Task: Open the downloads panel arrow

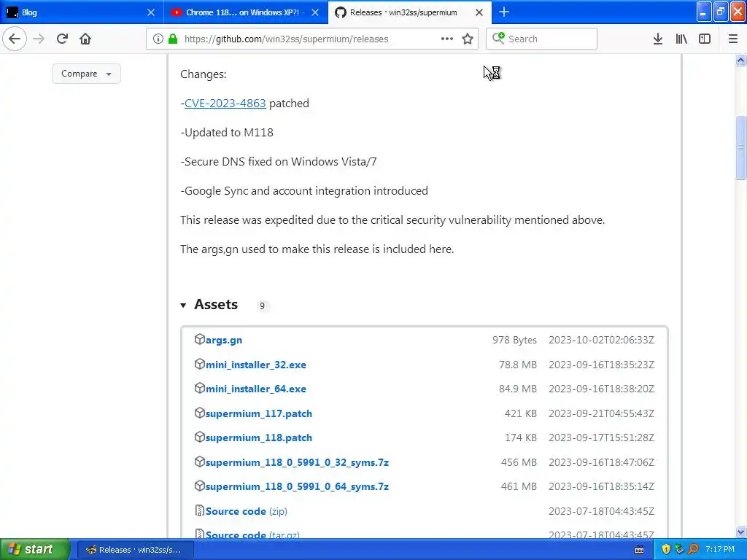Action: click(658, 39)
